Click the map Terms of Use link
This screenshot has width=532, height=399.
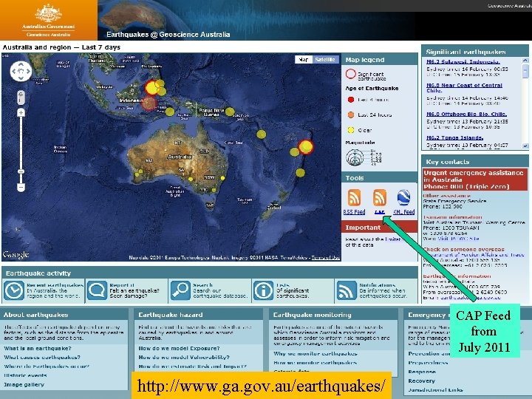click(x=325, y=258)
